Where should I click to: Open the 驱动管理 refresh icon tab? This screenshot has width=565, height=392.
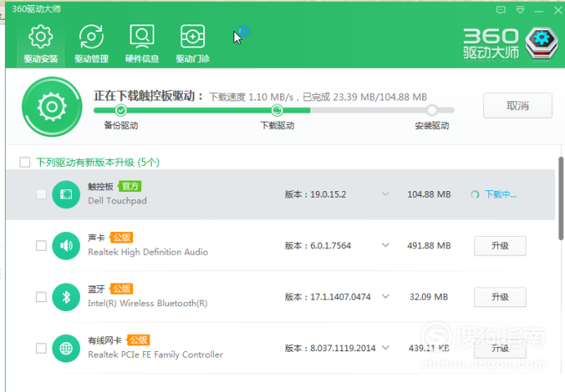[91, 44]
